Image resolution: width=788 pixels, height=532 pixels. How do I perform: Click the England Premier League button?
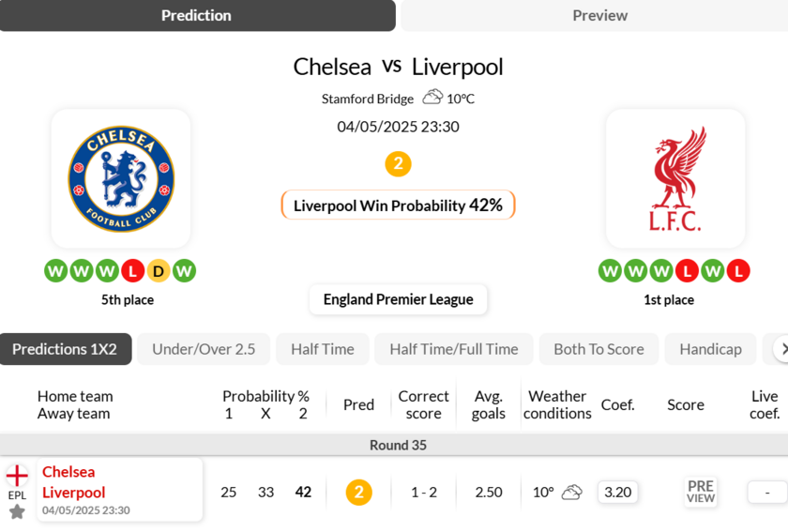398,299
